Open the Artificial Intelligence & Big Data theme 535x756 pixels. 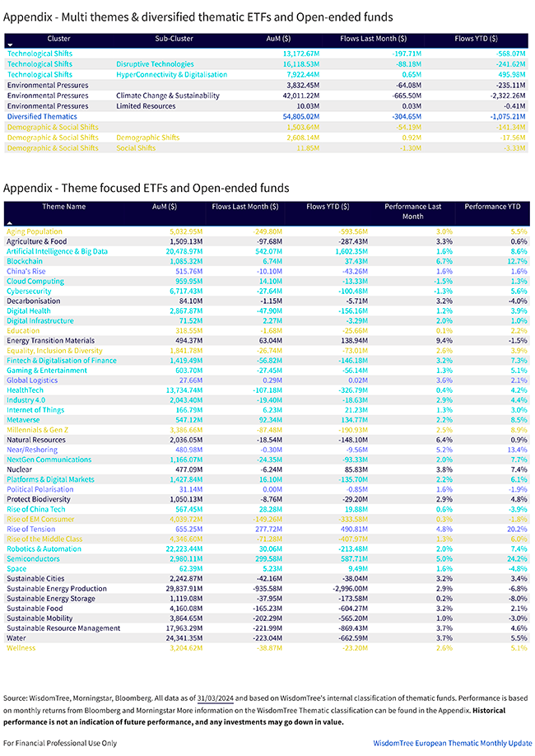coord(57,250)
